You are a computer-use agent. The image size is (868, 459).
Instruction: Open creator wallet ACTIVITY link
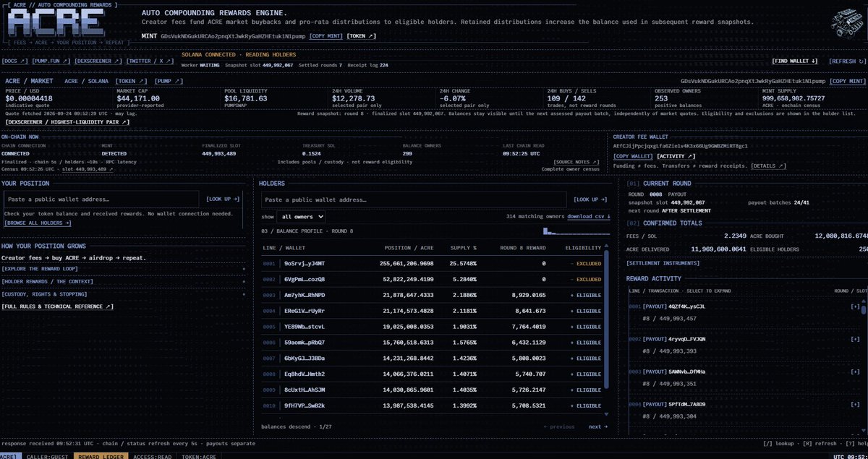[677, 156]
